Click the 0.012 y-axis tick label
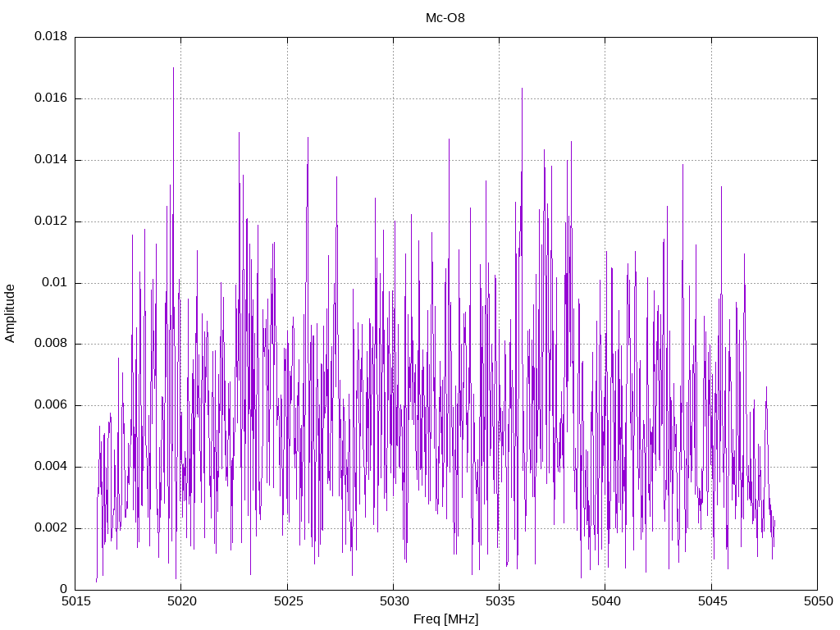Image resolution: width=840 pixels, height=630 pixels. pyautogui.click(x=51, y=221)
